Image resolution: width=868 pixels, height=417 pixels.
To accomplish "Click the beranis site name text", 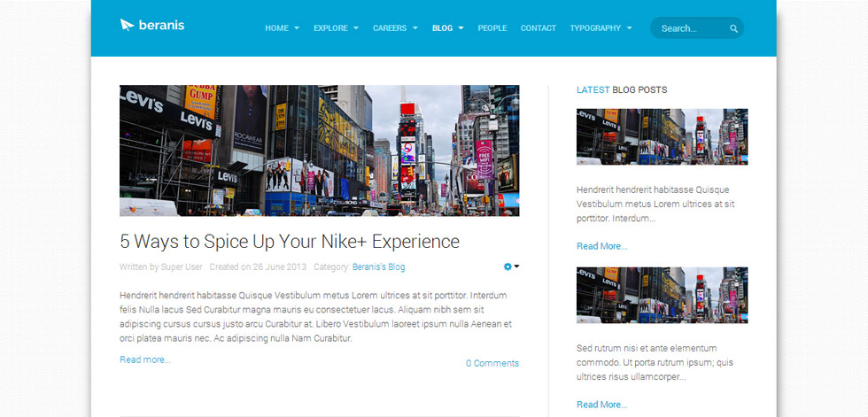I will point(161,25).
